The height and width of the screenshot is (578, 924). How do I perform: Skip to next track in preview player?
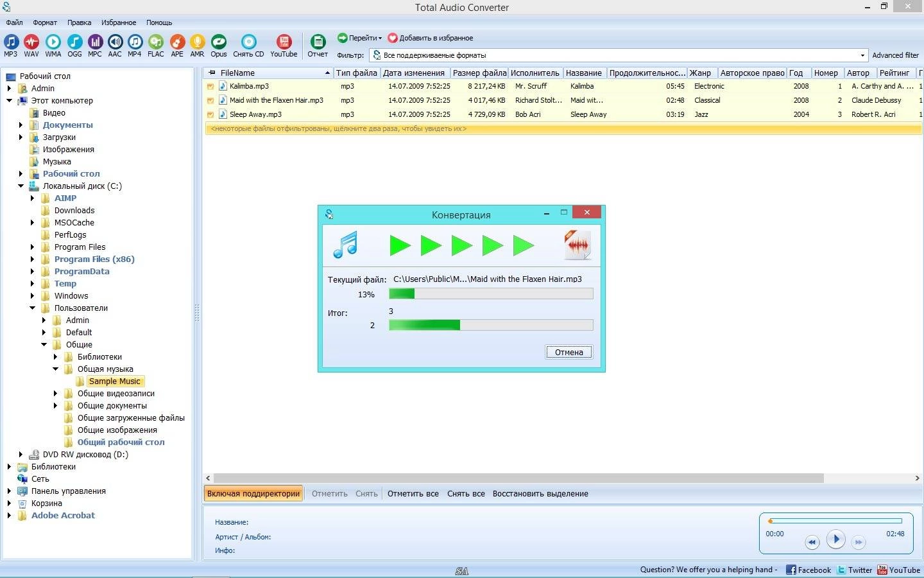click(859, 542)
